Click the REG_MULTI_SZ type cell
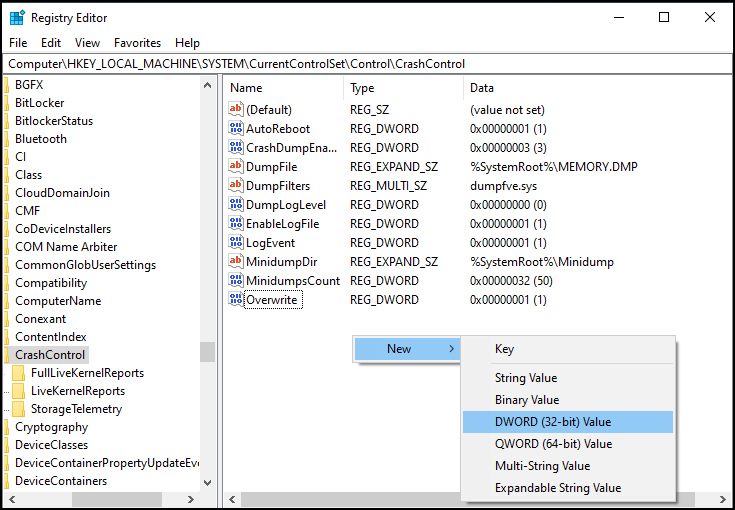Image resolution: width=735 pixels, height=510 pixels. click(x=388, y=186)
